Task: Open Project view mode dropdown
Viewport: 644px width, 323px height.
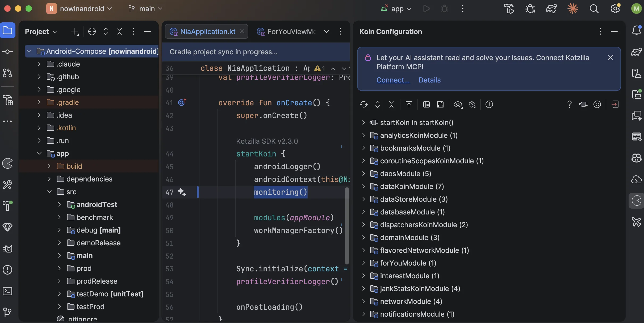Action: pyautogui.click(x=41, y=31)
